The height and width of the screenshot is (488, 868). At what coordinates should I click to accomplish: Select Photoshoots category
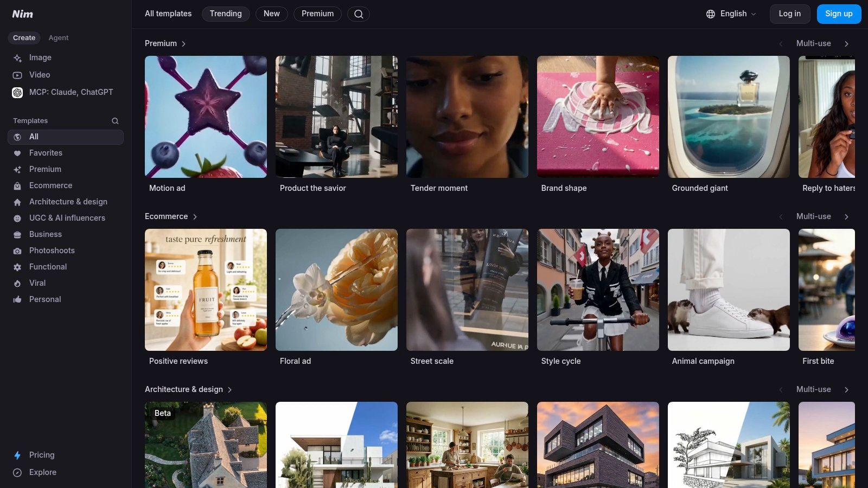pyautogui.click(x=66, y=251)
